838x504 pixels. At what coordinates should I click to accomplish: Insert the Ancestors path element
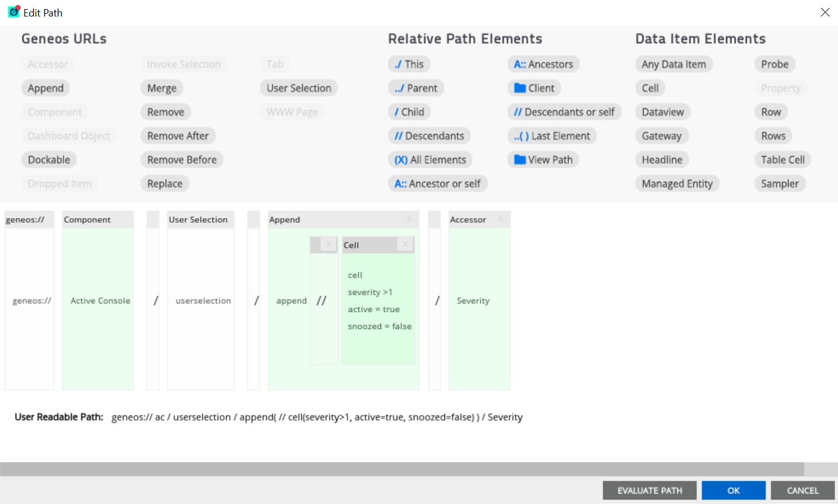(544, 64)
